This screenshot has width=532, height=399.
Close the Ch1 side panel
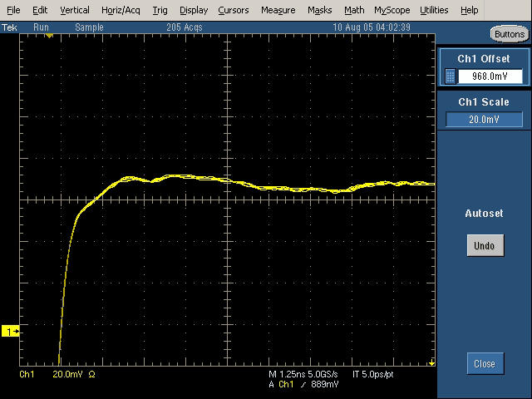coord(484,363)
